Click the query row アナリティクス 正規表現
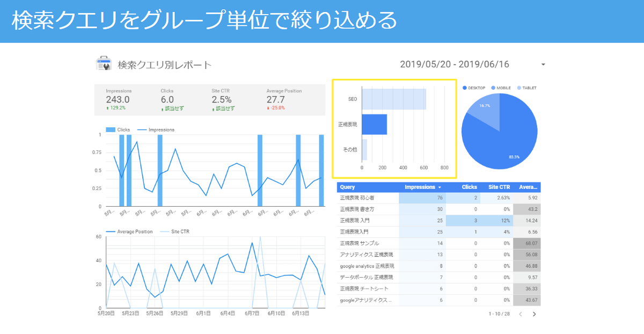Screen dimensions: 644x334 439,255
